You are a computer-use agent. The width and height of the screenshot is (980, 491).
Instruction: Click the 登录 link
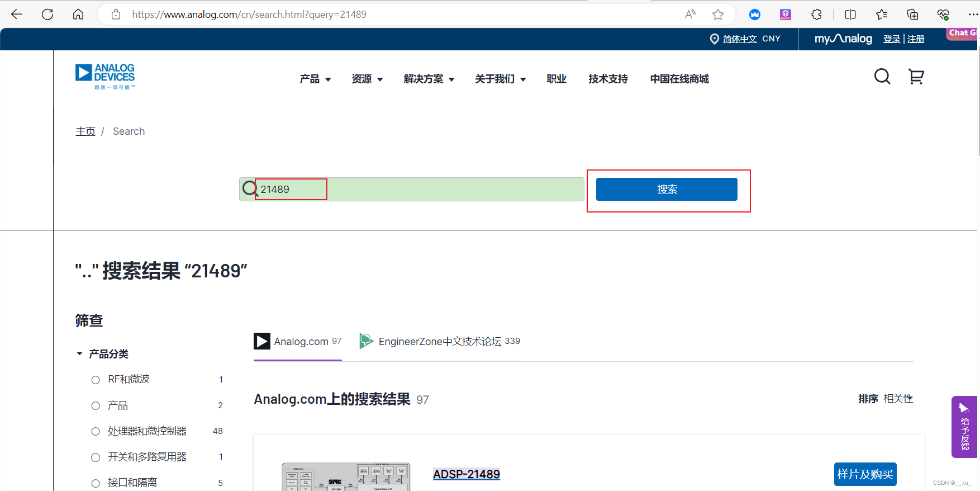892,39
